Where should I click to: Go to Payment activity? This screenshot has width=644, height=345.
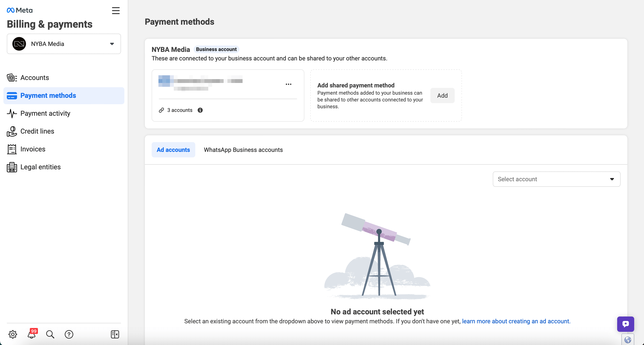(64, 113)
